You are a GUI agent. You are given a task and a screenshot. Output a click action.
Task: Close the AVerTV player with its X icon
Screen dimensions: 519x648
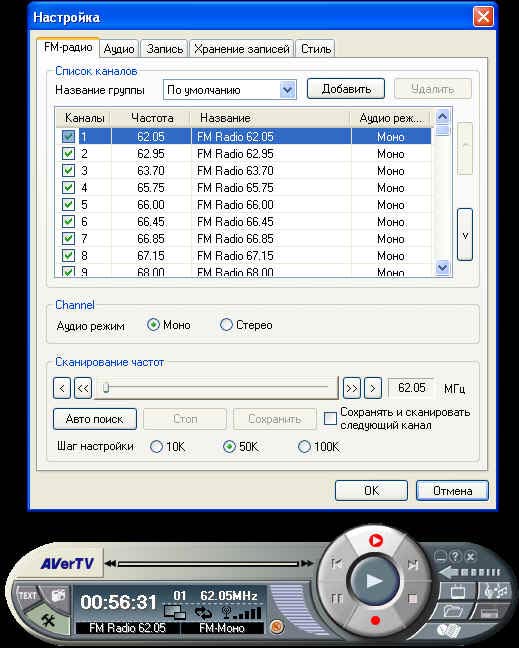[x=470, y=556]
